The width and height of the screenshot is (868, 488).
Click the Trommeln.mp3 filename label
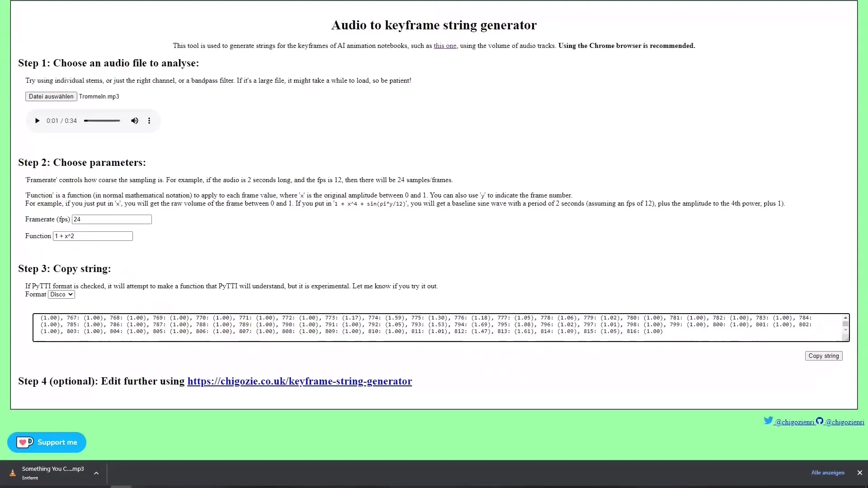coord(99,97)
